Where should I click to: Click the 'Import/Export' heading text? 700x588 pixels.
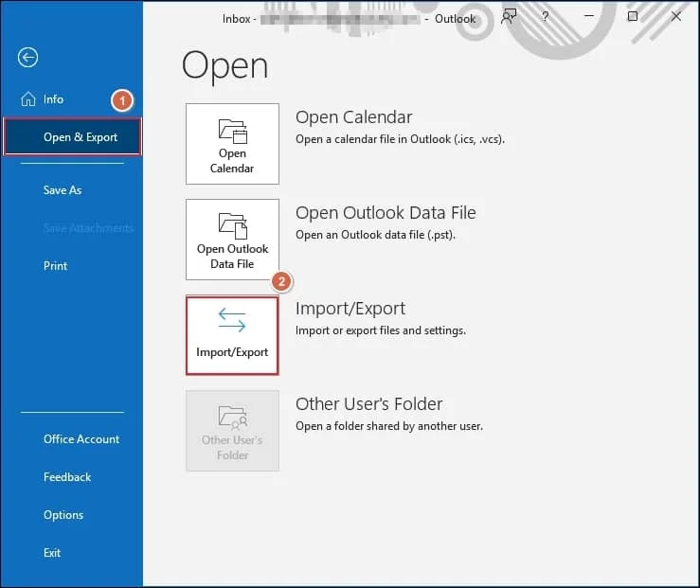350,309
